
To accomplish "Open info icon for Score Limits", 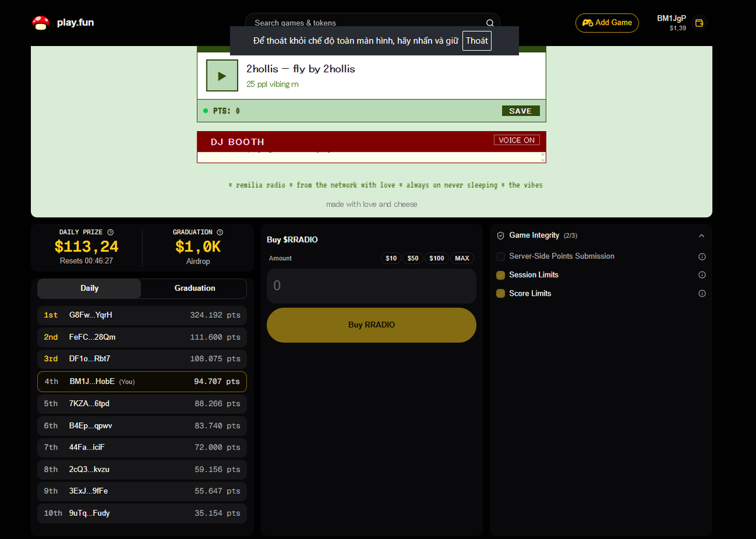I will click(x=702, y=294).
